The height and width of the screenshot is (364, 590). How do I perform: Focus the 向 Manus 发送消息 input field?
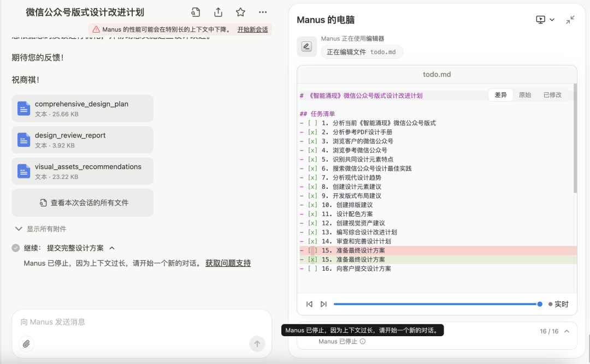[141, 322]
